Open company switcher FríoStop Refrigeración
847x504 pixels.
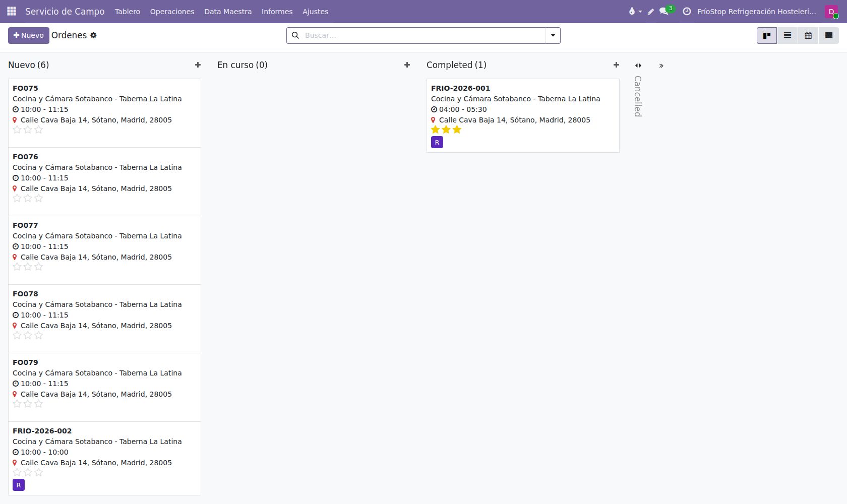(x=756, y=11)
